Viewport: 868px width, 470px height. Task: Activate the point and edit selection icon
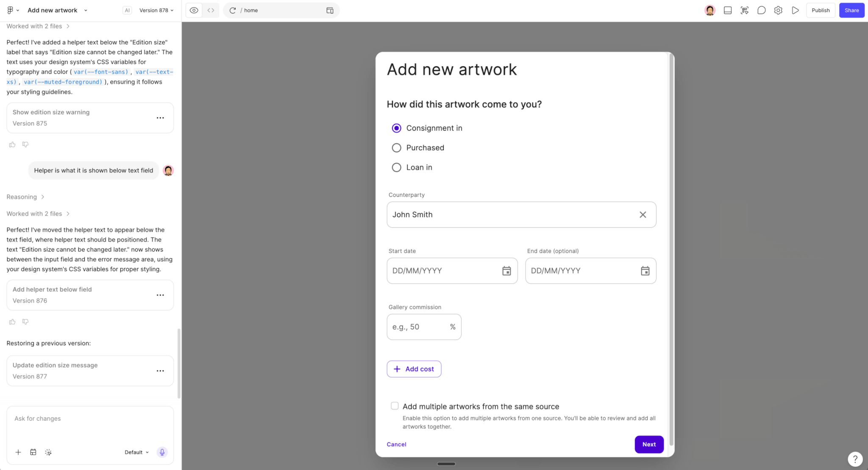(x=744, y=10)
